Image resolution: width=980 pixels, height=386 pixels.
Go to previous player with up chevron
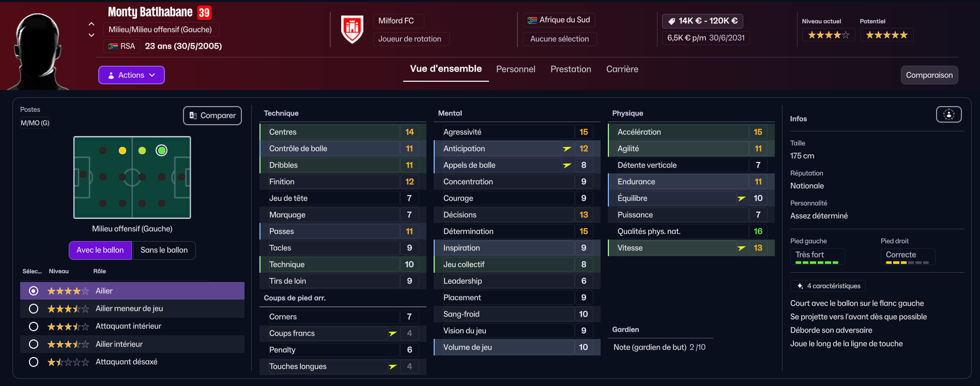click(91, 24)
